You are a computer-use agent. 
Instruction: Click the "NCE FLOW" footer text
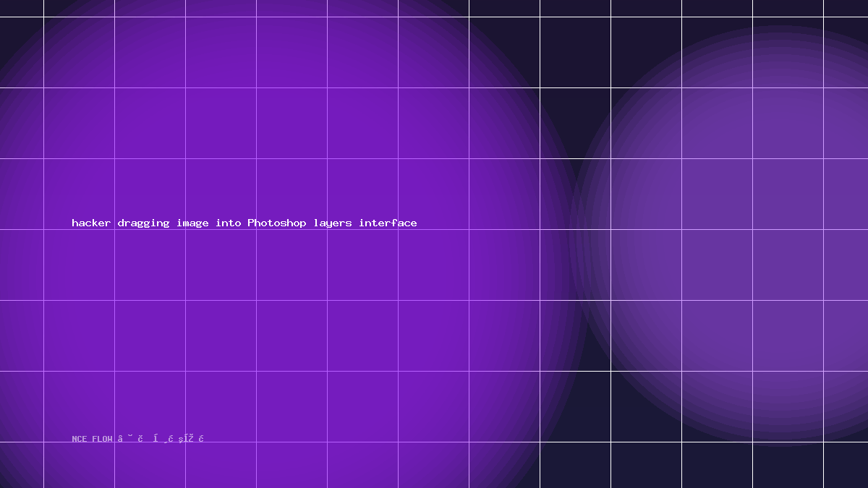(92, 439)
